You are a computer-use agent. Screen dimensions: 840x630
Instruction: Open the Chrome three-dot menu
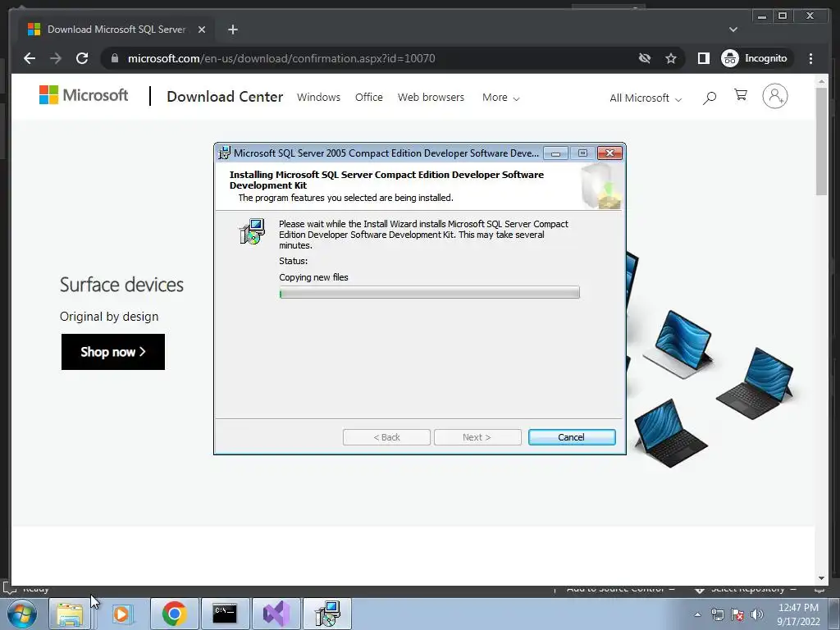[x=810, y=58]
